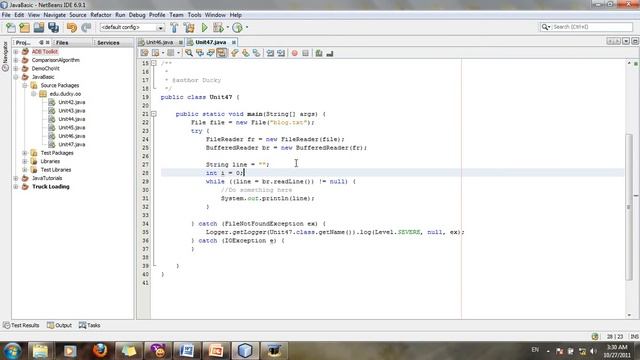Click the Save All toolbar icon
Screen dimensions: 640x360
tap(53, 27)
